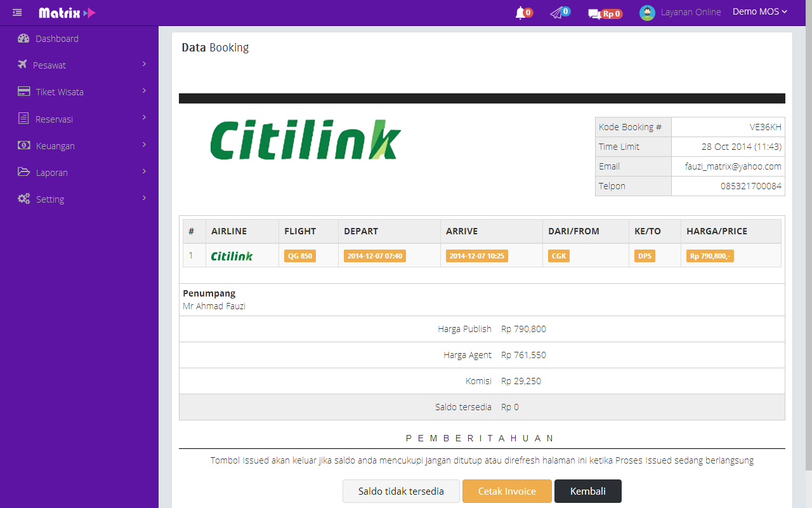Click the 2014-12-07 10:25 arrive badge

pos(477,256)
